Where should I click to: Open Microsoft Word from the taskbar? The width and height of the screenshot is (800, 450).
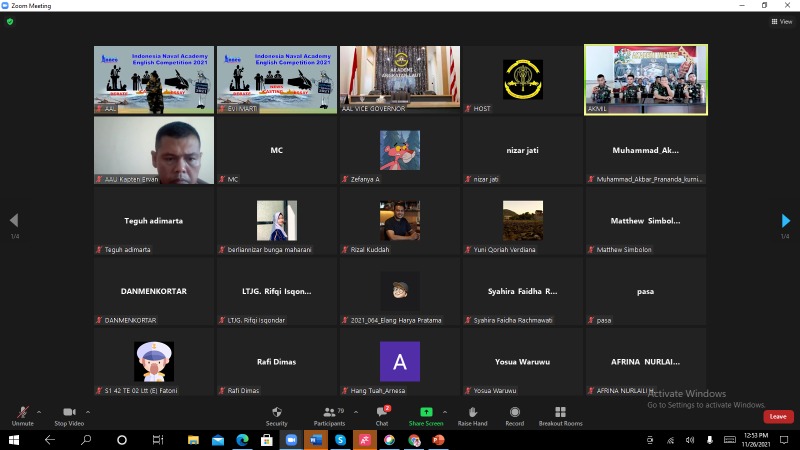click(315, 440)
